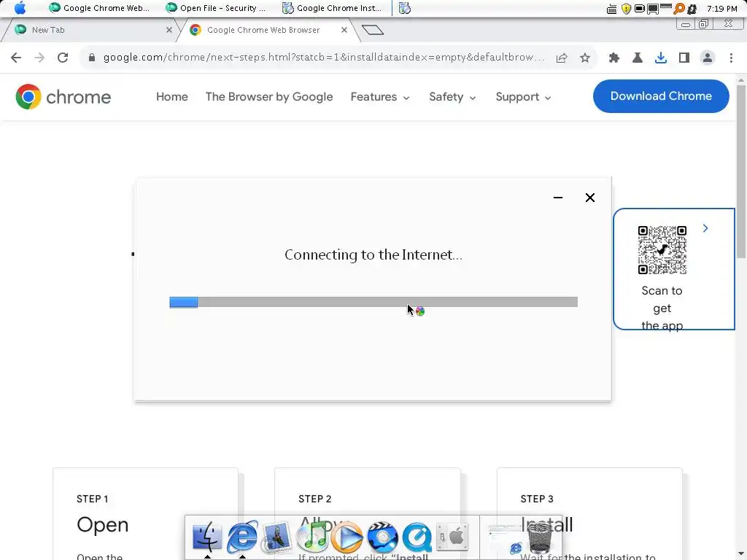Click the Apple logo in the top menu bar
This screenshot has height=560, width=747.
pos(20,8)
